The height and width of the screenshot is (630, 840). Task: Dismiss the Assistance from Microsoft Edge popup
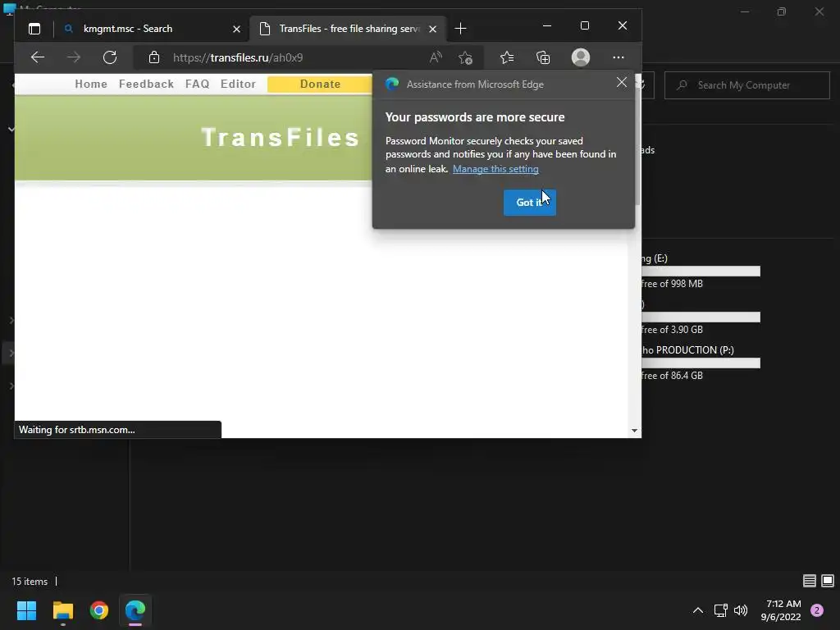tap(622, 83)
